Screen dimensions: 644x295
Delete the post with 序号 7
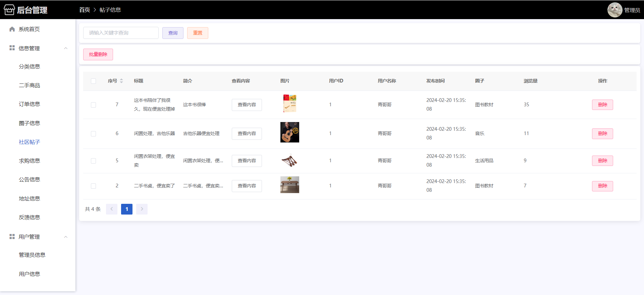tap(602, 105)
